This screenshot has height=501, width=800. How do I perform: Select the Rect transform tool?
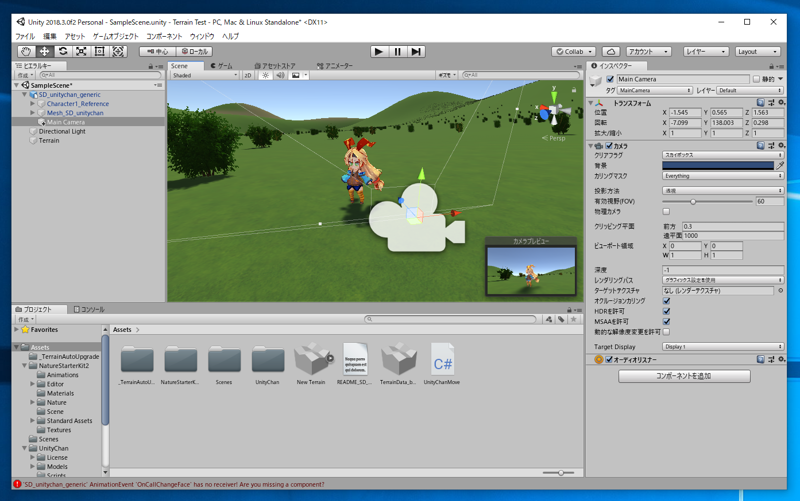pyautogui.click(x=99, y=52)
